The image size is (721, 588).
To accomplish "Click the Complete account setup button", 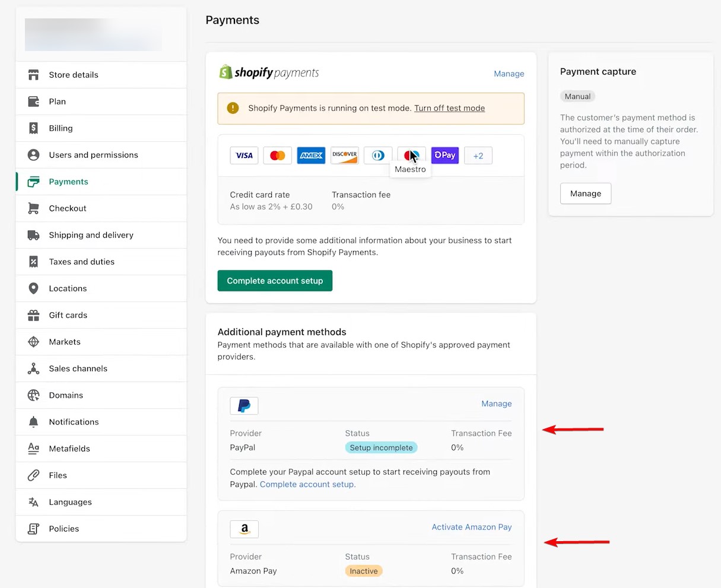I will coord(275,281).
